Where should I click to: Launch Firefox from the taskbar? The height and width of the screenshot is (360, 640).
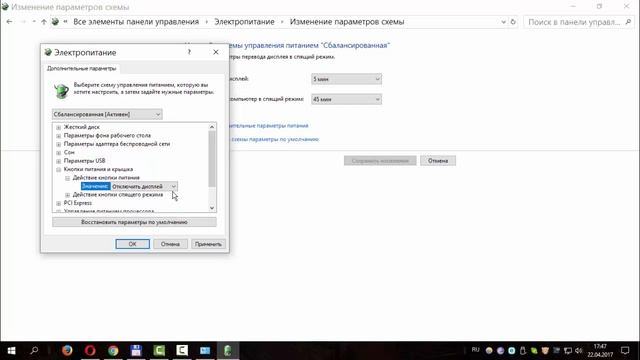point(67,351)
